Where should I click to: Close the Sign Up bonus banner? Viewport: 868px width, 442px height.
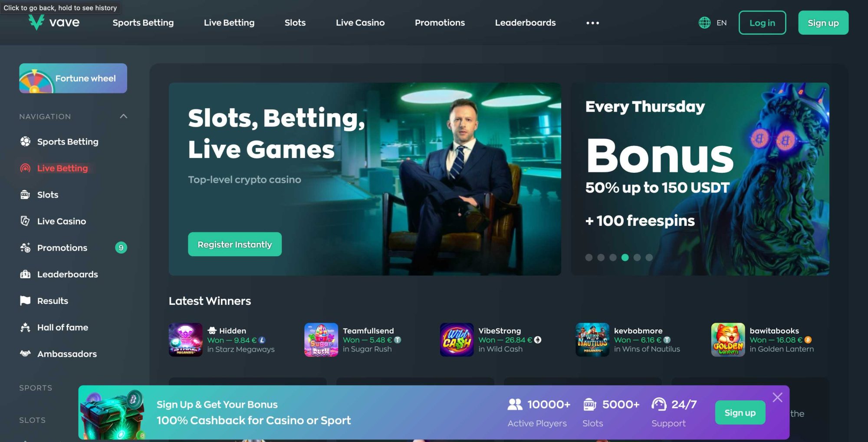[777, 397]
